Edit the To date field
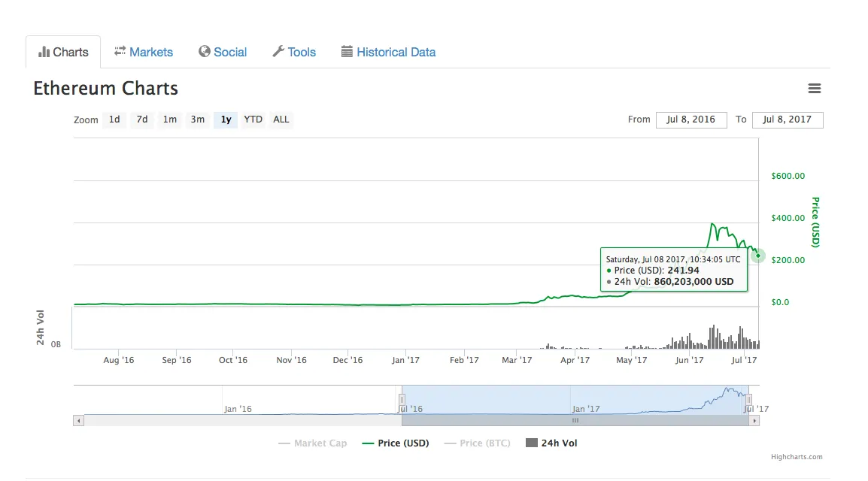Image resolution: width=868 pixels, height=481 pixels. [788, 119]
